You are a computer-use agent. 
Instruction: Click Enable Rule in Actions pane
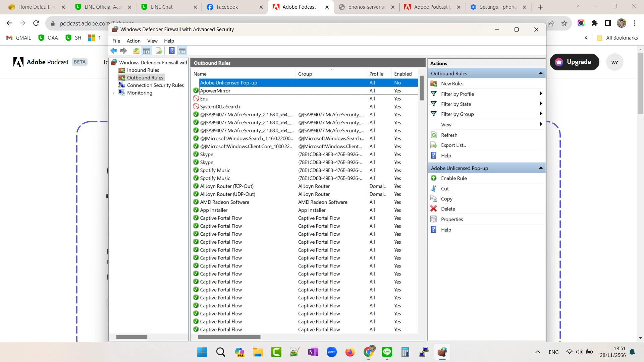click(x=453, y=178)
